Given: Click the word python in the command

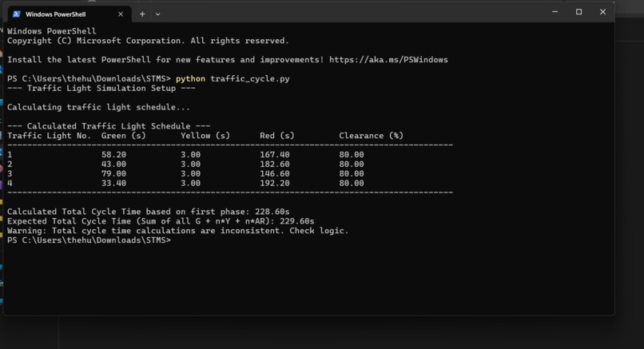Looking at the screenshot, I should coord(191,79).
